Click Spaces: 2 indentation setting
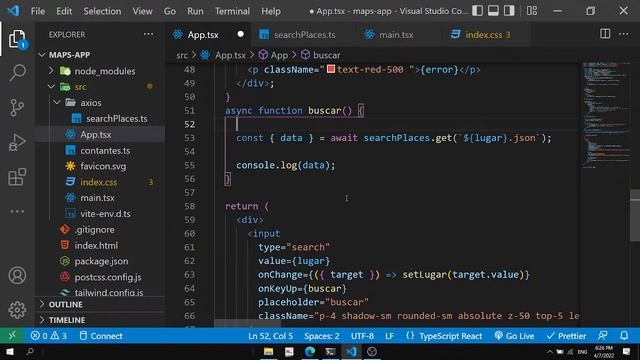 tap(322, 336)
